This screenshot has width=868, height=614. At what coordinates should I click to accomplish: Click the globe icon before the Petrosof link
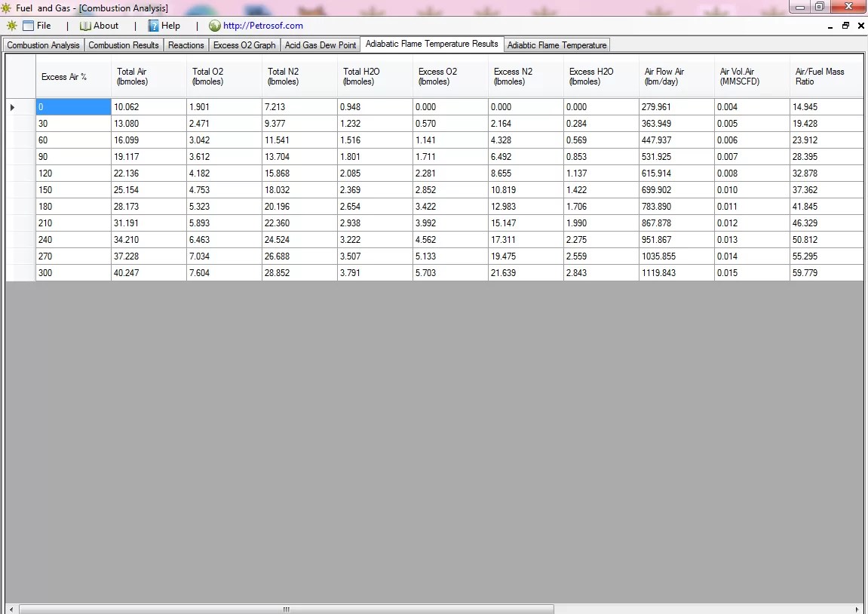pyautogui.click(x=214, y=25)
